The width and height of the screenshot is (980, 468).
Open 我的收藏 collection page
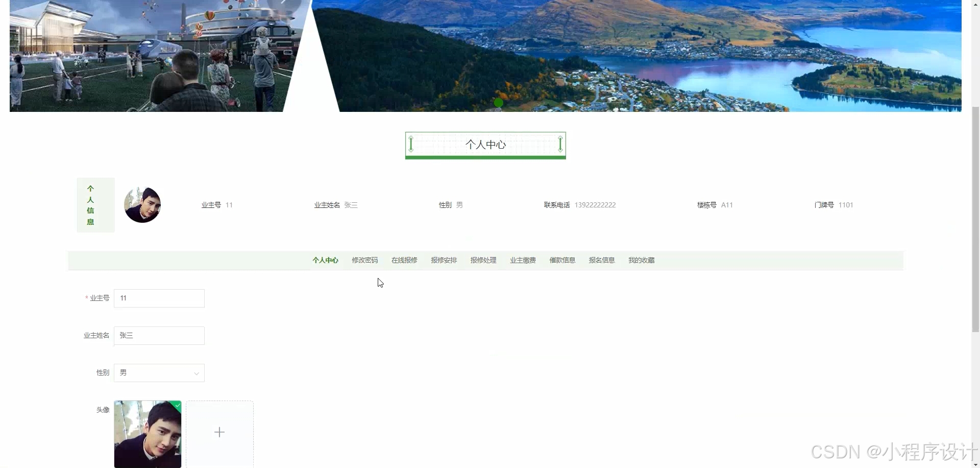click(641, 260)
